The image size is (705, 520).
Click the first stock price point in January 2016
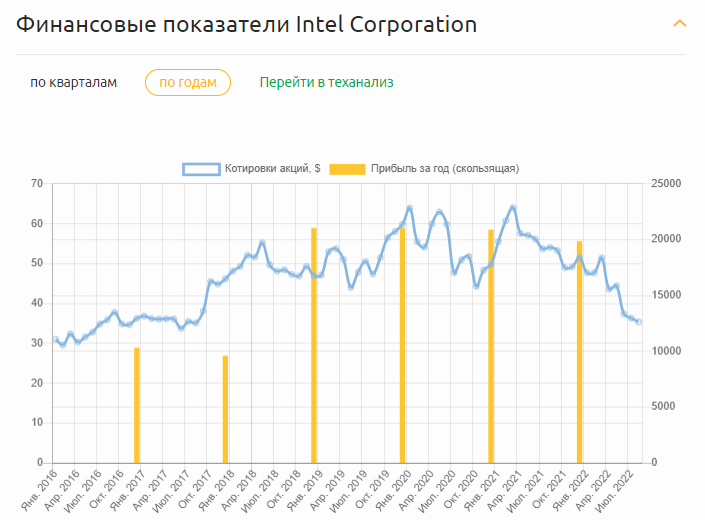point(55,339)
